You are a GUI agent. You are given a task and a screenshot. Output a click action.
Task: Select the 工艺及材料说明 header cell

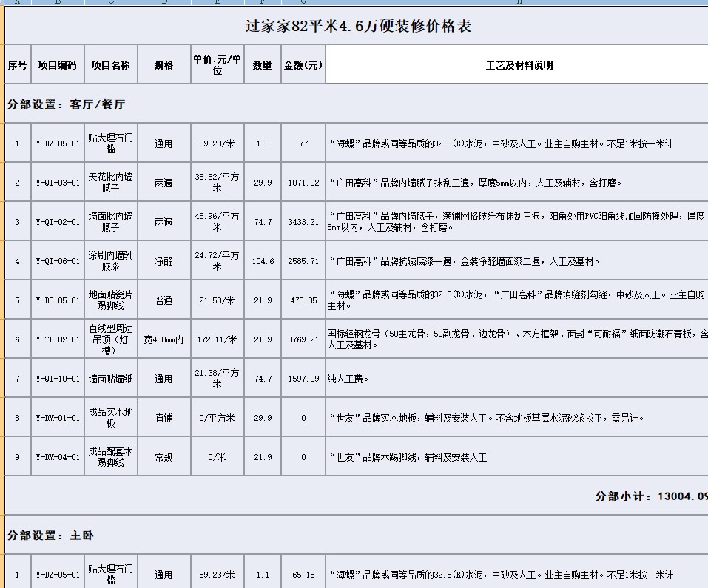pos(517,64)
